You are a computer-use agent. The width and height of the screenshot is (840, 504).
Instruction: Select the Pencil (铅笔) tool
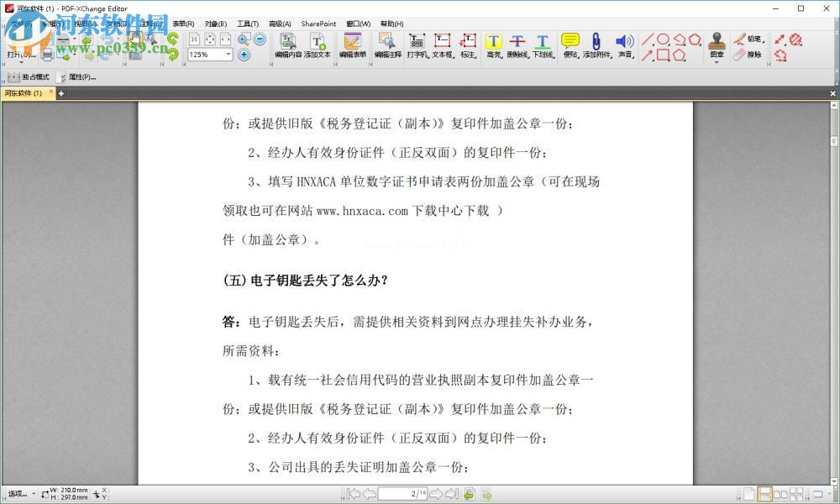[x=748, y=39]
